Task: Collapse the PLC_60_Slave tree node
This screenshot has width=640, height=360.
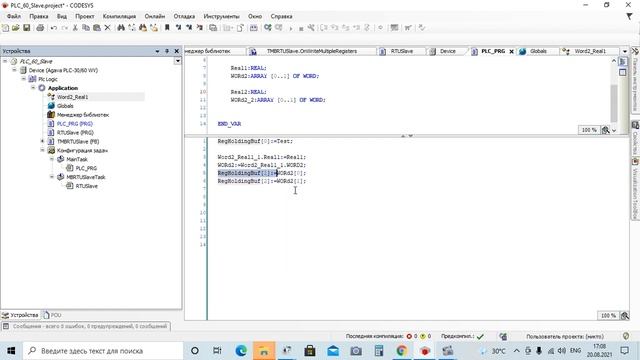Action: click(x=5, y=61)
